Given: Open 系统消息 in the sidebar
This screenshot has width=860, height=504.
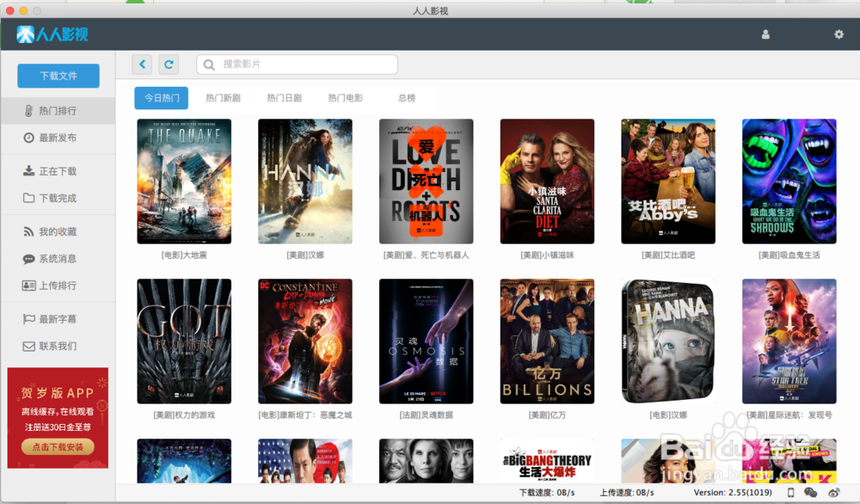Looking at the screenshot, I should [x=58, y=259].
